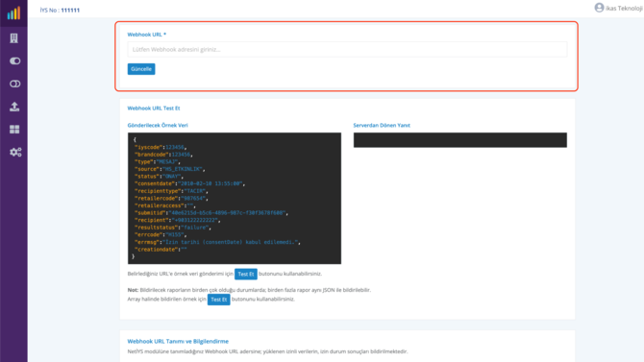The image size is (644, 362).
Task: Open the grid tiles sidebar icon
Action: pos(14,130)
